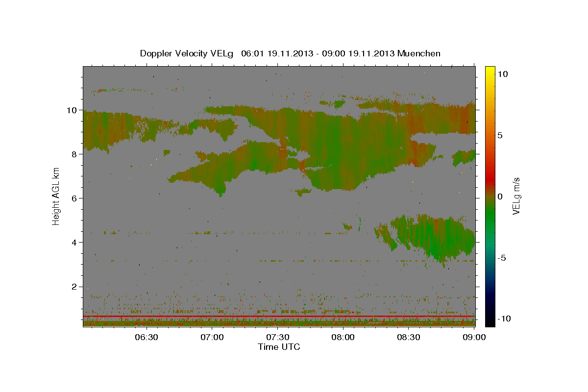Screen dimensions: 588x392
Task: Click the colorbar '-5' value
Action: [x=501, y=258]
